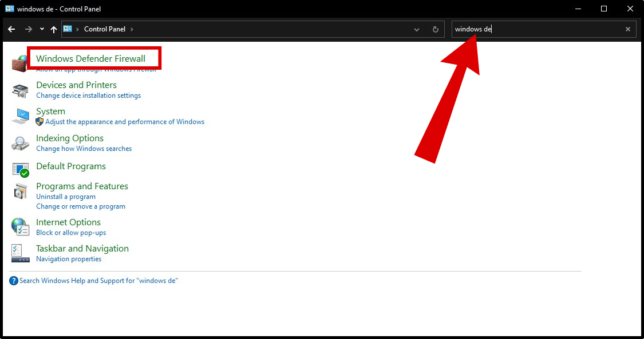Click the Internet Options globe icon

coord(20,227)
